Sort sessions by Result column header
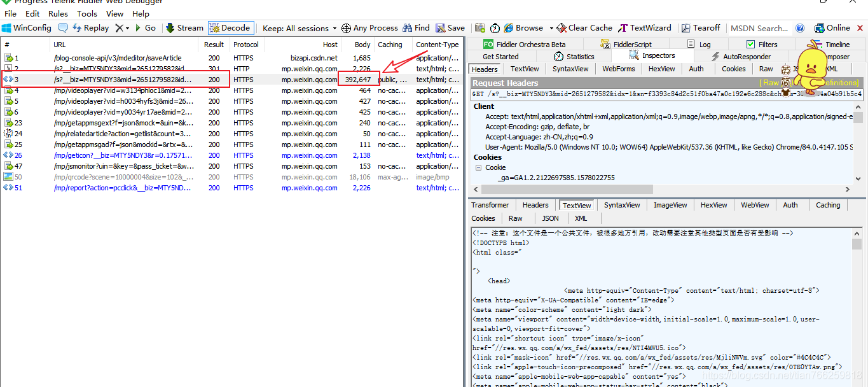868x387 pixels. [214, 45]
